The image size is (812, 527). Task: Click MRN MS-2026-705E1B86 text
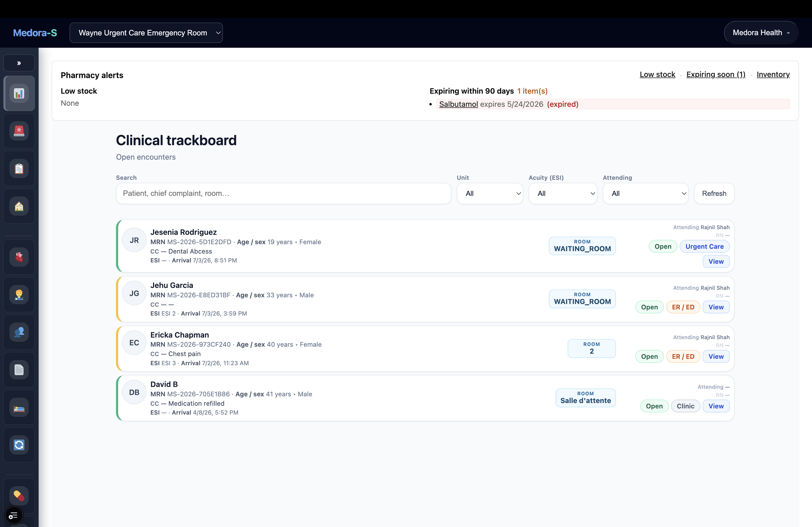coord(190,394)
